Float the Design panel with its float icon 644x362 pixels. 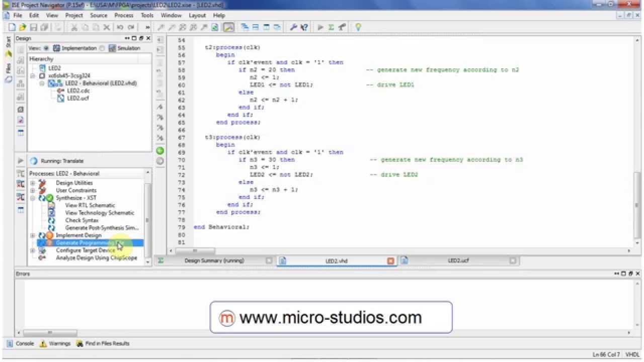141,38
